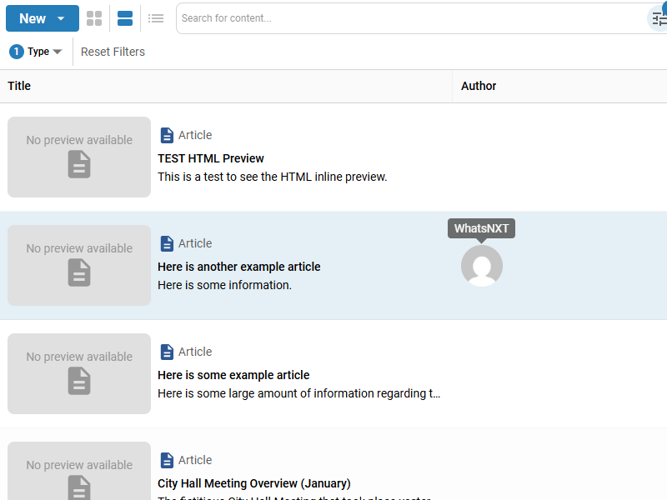
Task: Click Article icon on City Hall Meeting
Action: tap(167, 460)
